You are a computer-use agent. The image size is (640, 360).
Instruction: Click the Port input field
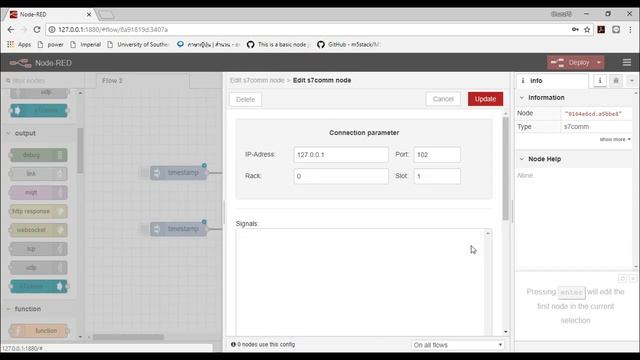click(x=437, y=155)
